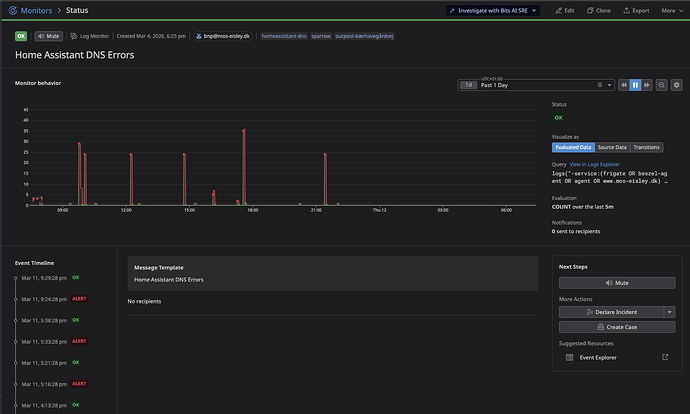The image size is (690, 414).
Task: Select the Source Data view
Action: coord(612,147)
